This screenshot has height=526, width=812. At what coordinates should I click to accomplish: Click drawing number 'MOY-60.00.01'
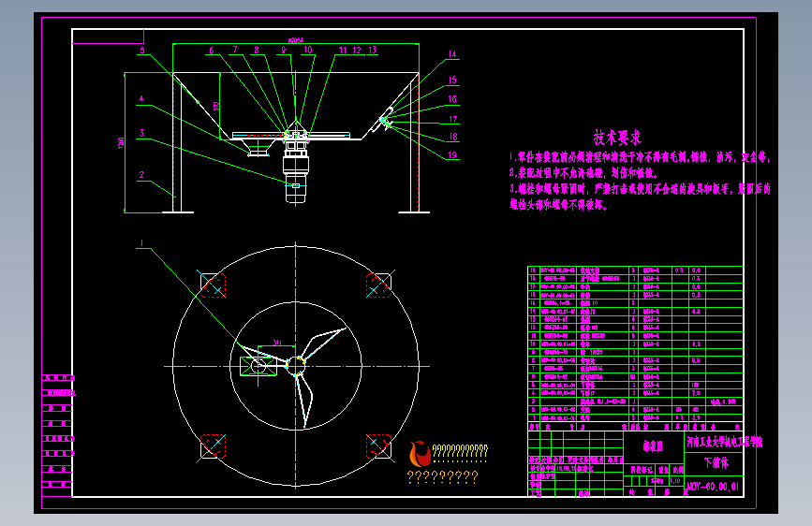click(x=713, y=487)
